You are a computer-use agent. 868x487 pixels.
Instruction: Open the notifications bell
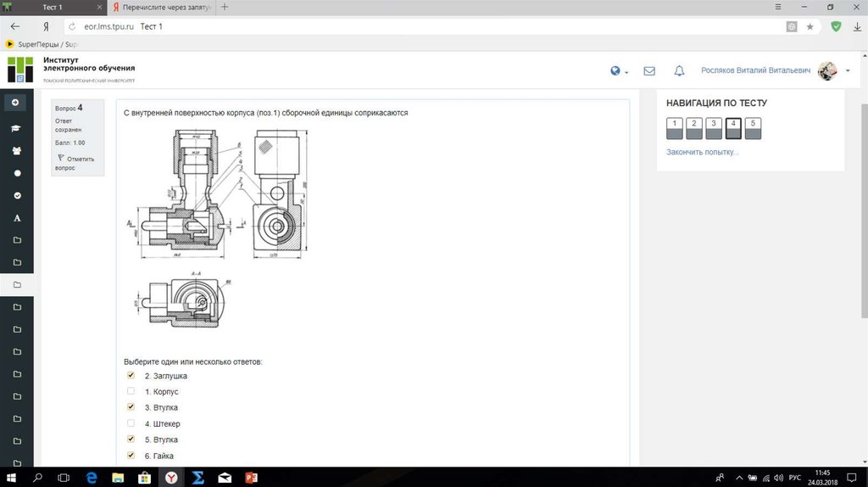[x=679, y=71]
